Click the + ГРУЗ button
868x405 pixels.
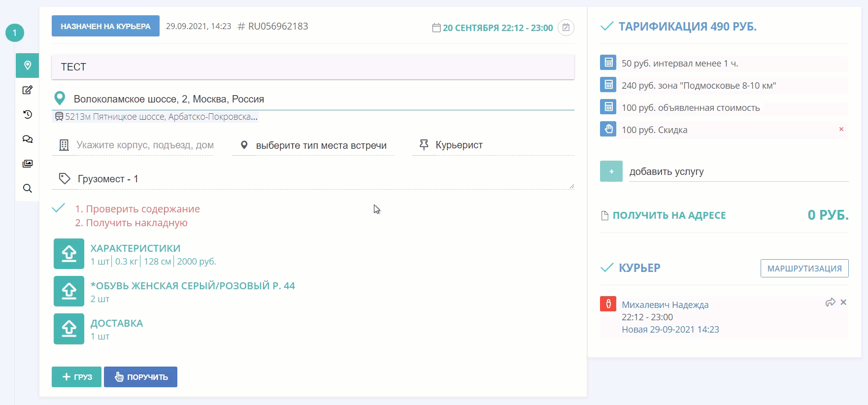76,377
